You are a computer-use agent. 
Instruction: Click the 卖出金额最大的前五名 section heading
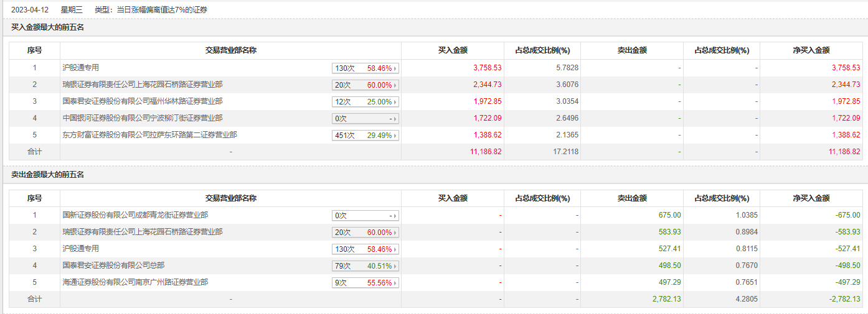click(x=47, y=175)
